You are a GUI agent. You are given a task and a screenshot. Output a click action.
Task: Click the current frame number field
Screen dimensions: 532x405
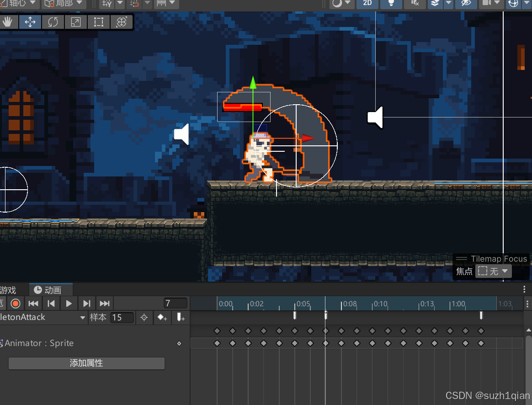point(176,303)
